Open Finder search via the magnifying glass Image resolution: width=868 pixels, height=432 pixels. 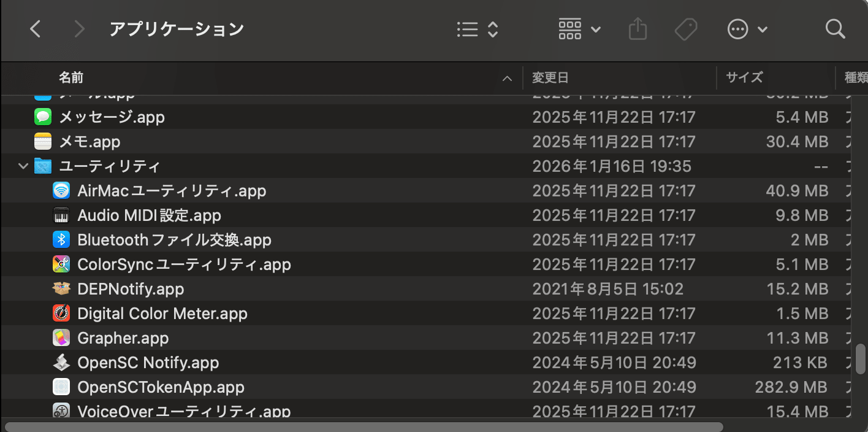coord(835,29)
